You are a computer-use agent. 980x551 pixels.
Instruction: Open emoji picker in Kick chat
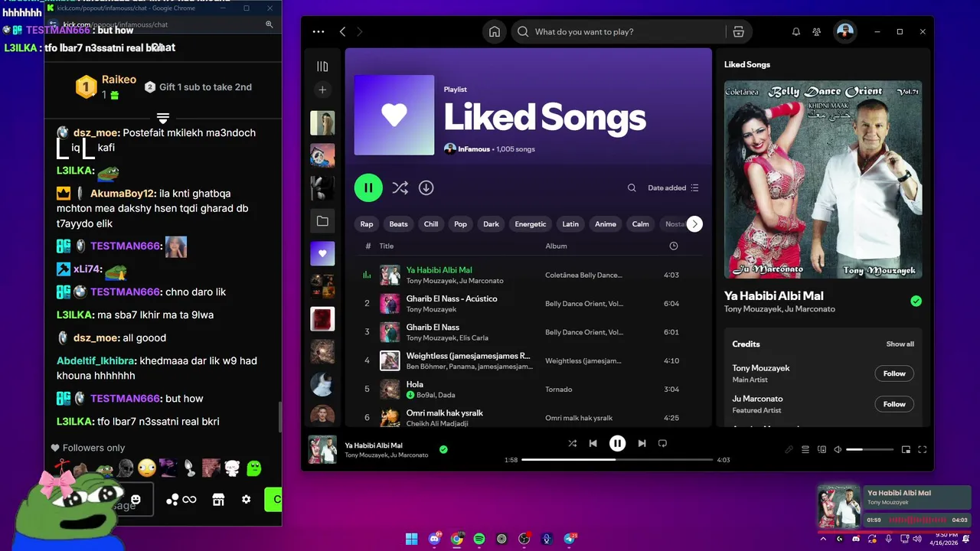(x=136, y=499)
